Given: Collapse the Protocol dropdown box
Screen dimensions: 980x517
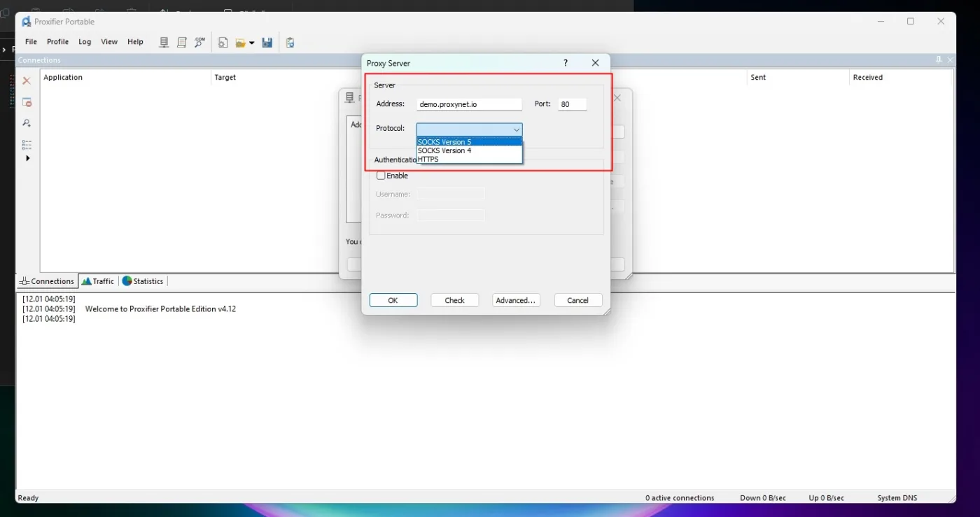Looking at the screenshot, I should point(469,129).
